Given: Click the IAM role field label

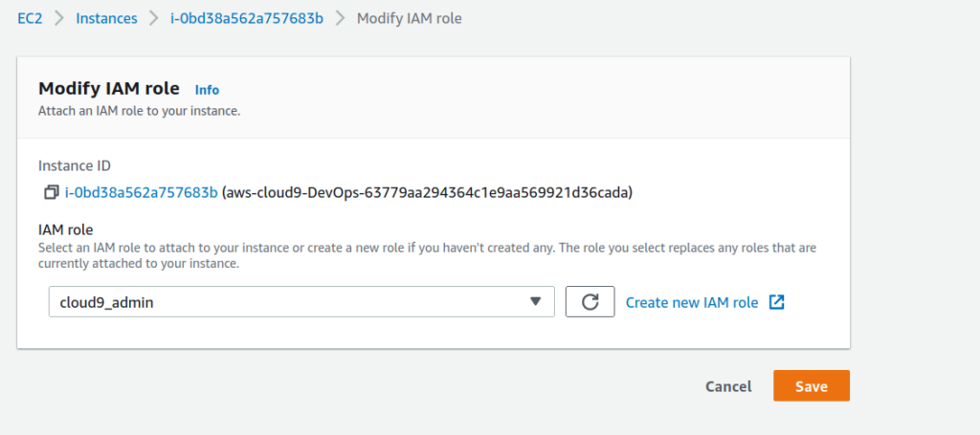Looking at the screenshot, I should [x=66, y=230].
